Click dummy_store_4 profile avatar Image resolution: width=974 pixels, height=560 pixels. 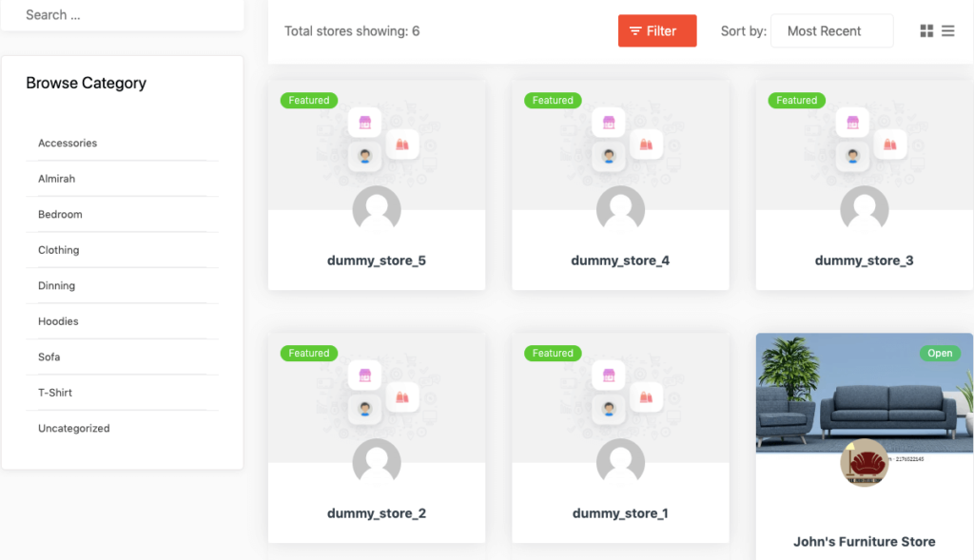[x=620, y=210]
